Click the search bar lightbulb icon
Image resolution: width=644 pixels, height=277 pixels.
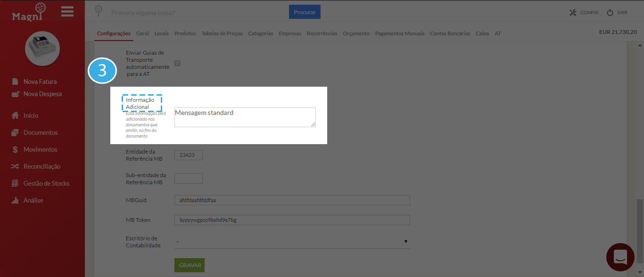point(99,11)
